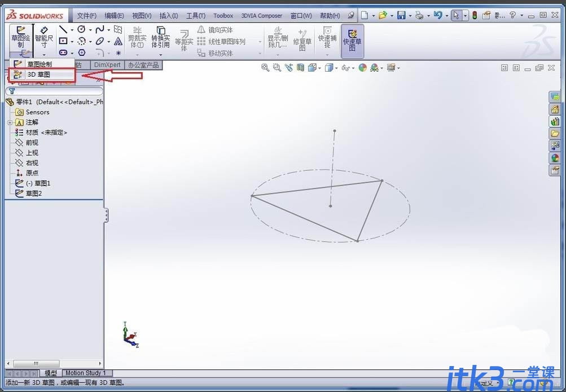
Task: Open the 智能尺寸 dropdown arrow
Action: pos(44,55)
